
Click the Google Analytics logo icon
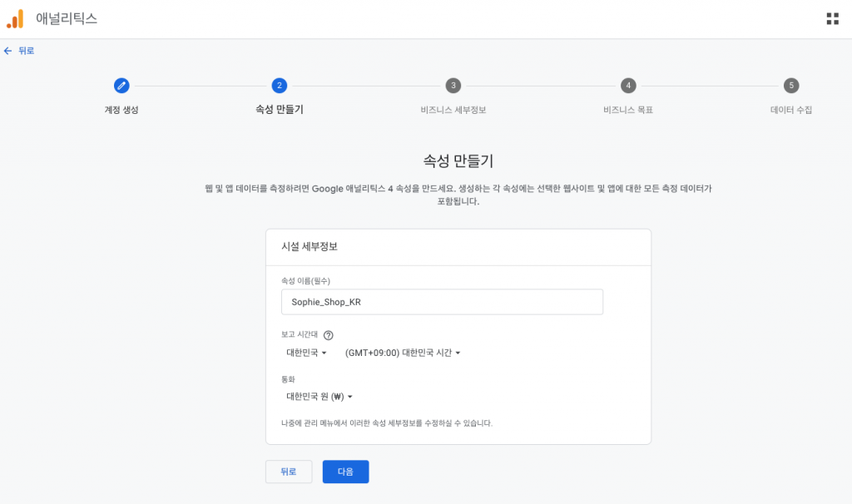(15, 17)
